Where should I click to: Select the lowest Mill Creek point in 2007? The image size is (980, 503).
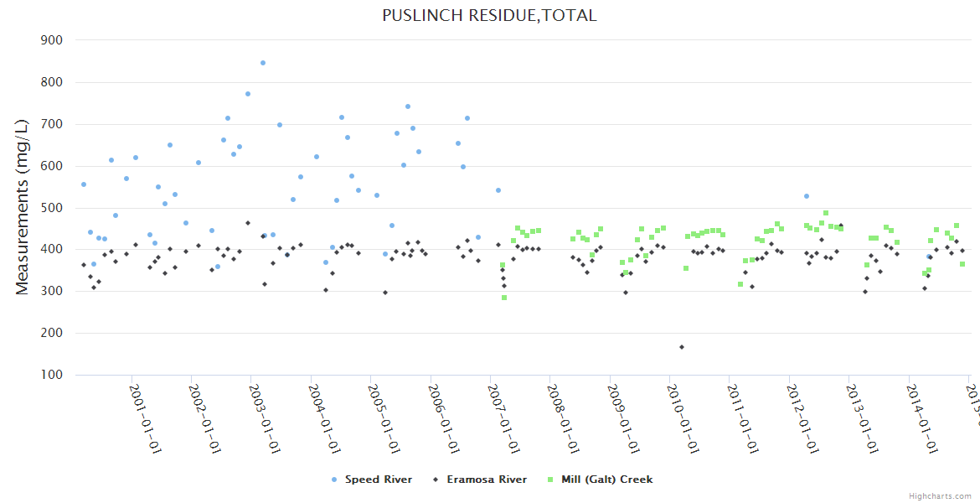504,298
